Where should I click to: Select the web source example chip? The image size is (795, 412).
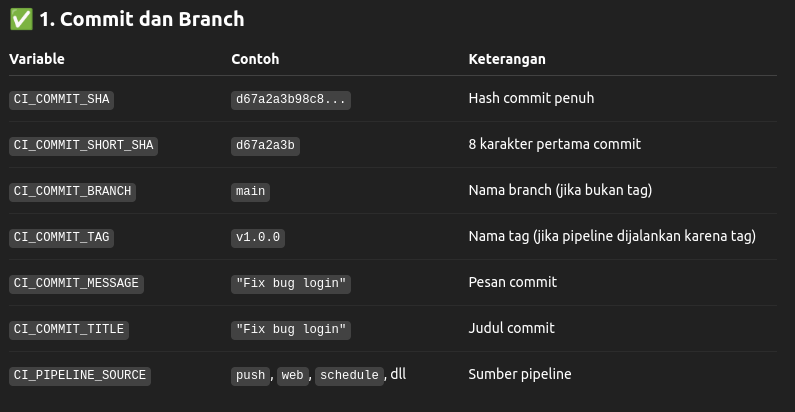point(293,376)
